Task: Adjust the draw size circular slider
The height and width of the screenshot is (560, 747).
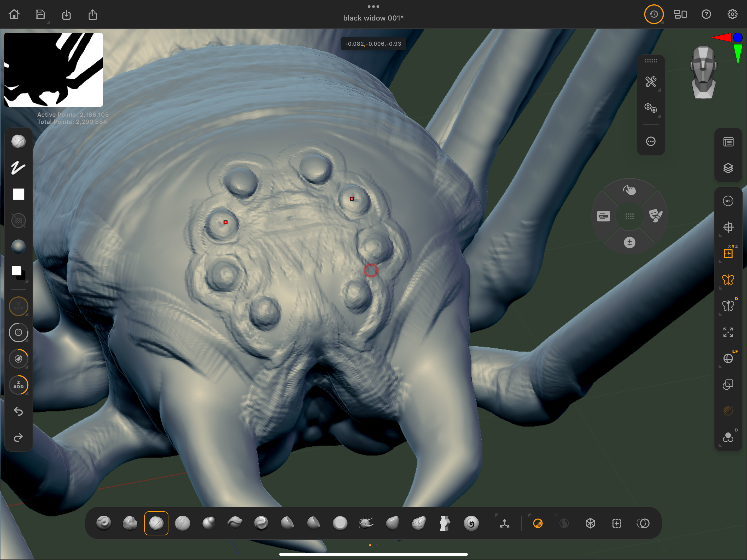Action: coord(18,332)
